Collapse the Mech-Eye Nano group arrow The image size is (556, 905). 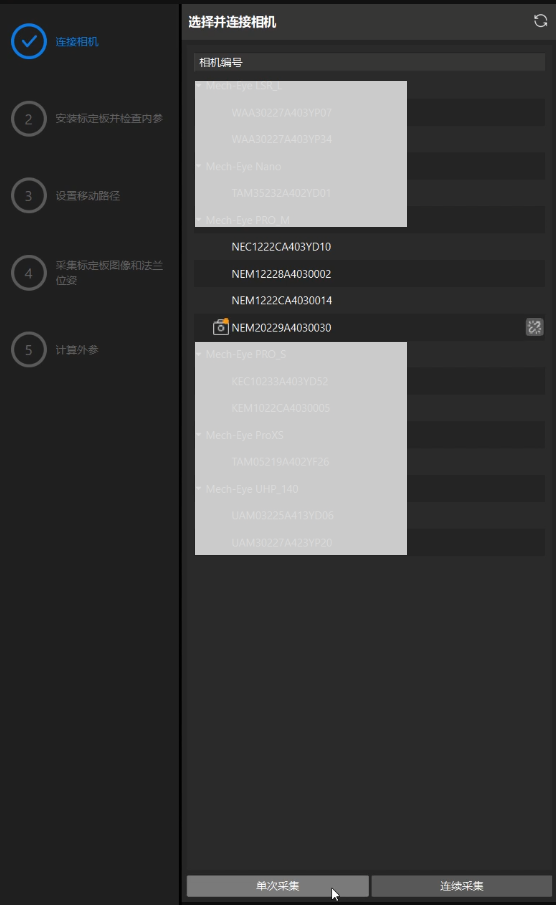(x=199, y=166)
